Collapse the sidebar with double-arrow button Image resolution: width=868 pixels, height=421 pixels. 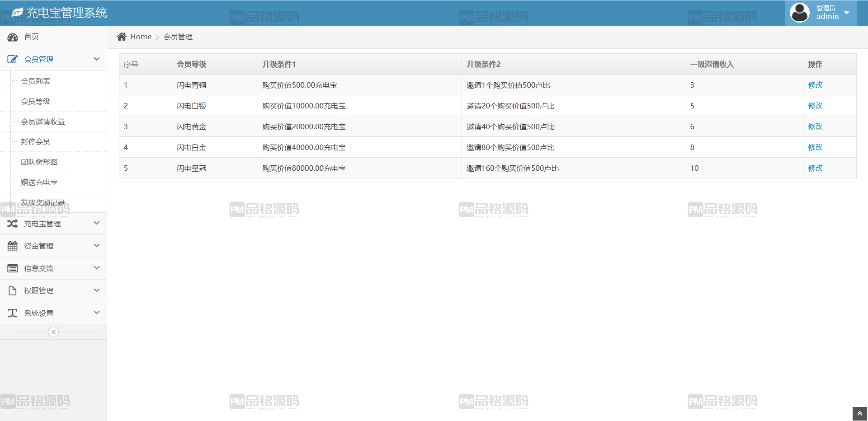point(53,332)
